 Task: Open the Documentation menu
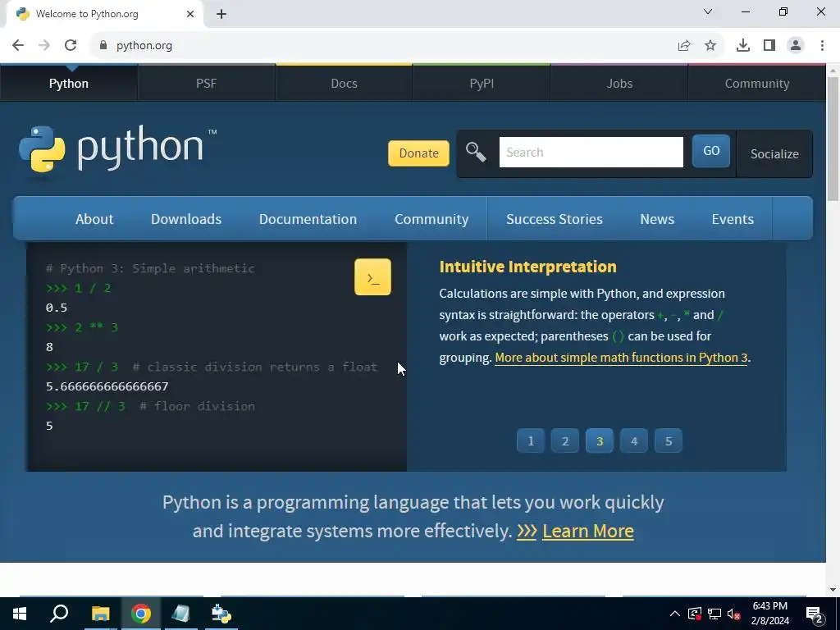coord(308,219)
